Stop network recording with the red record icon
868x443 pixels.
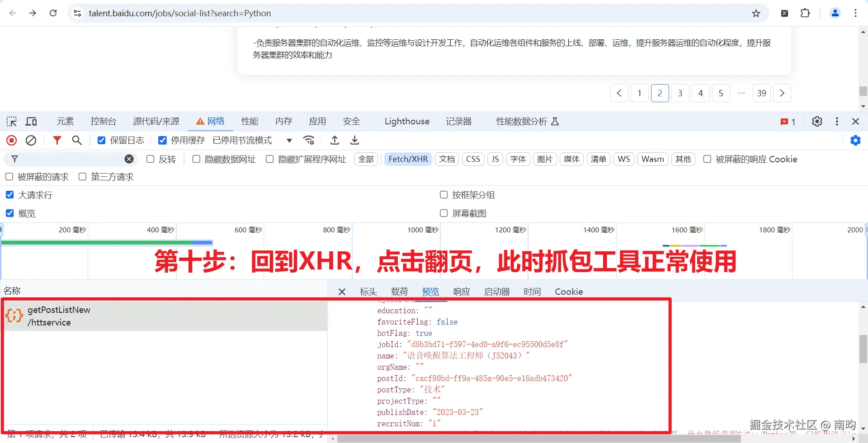coord(11,140)
